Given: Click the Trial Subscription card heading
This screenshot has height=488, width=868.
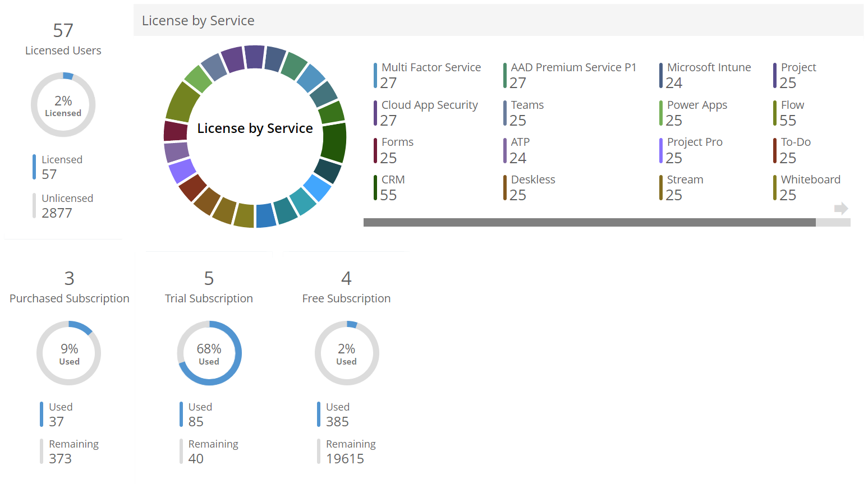Looking at the screenshot, I should point(209,298).
